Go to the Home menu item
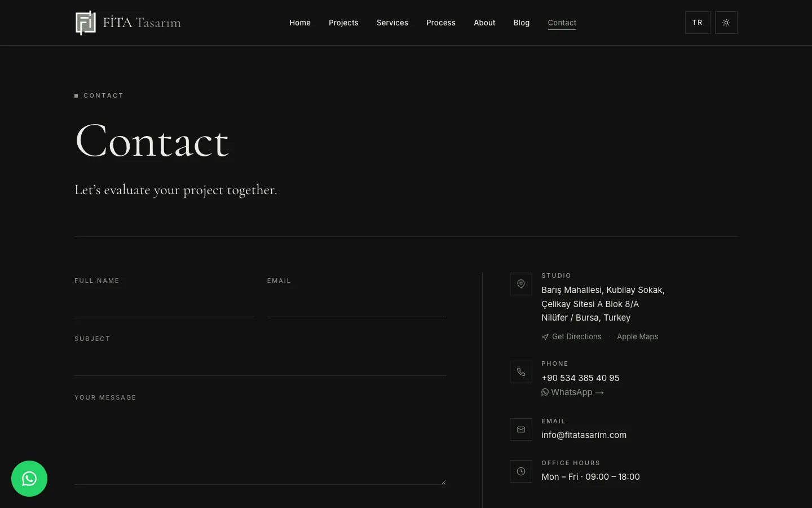Viewport: 812px width, 508px height. pyautogui.click(x=300, y=23)
